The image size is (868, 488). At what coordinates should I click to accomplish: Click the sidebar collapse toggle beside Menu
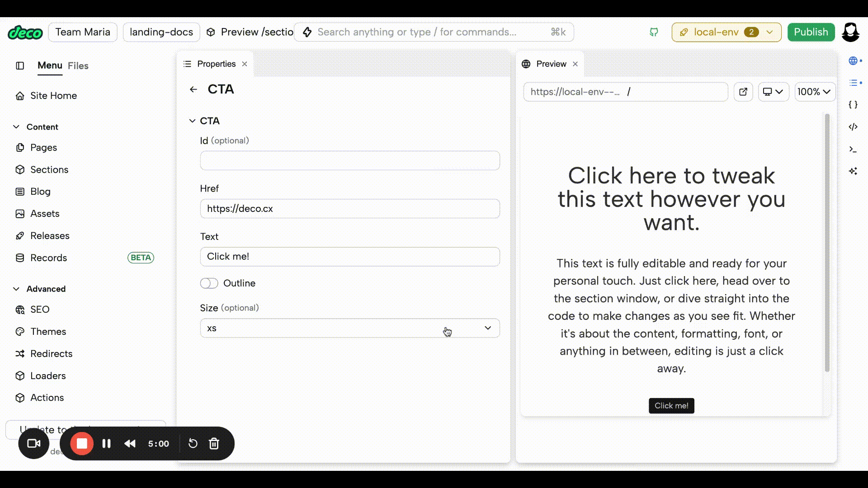[19, 66]
